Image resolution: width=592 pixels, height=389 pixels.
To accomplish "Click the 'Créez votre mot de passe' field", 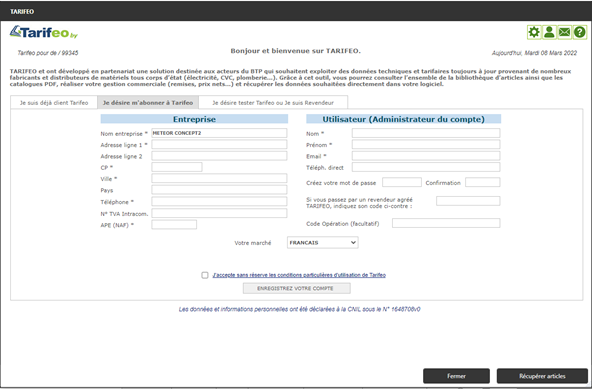I will pos(402,182).
